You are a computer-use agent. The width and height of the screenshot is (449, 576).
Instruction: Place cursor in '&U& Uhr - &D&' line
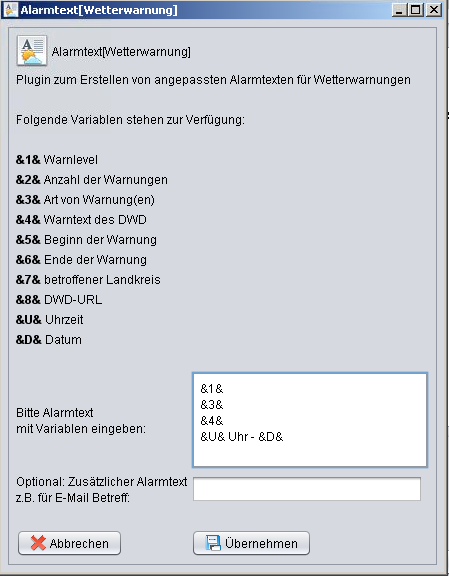pos(242,437)
